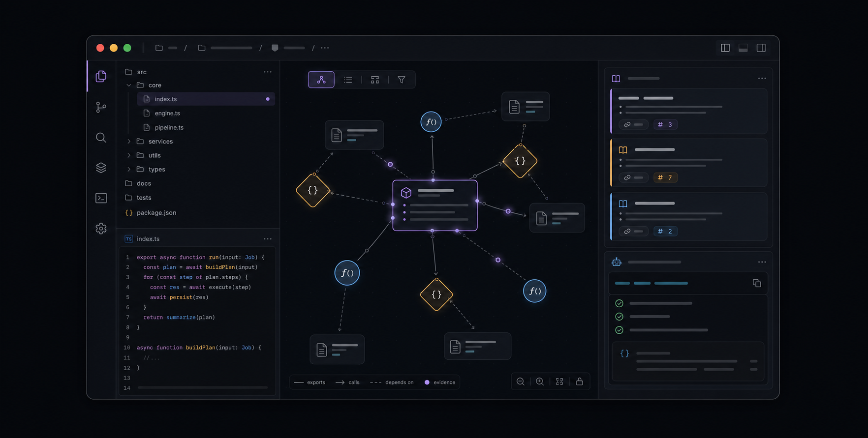Click the shield icon in the title breadcrumb
The width and height of the screenshot is (868, 438).
point(275,48)
